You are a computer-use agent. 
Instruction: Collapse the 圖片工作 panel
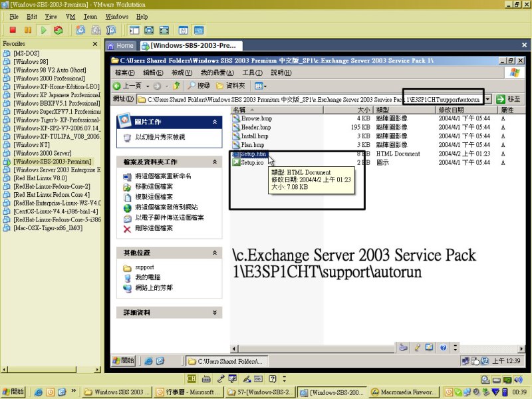pos(215,122)
